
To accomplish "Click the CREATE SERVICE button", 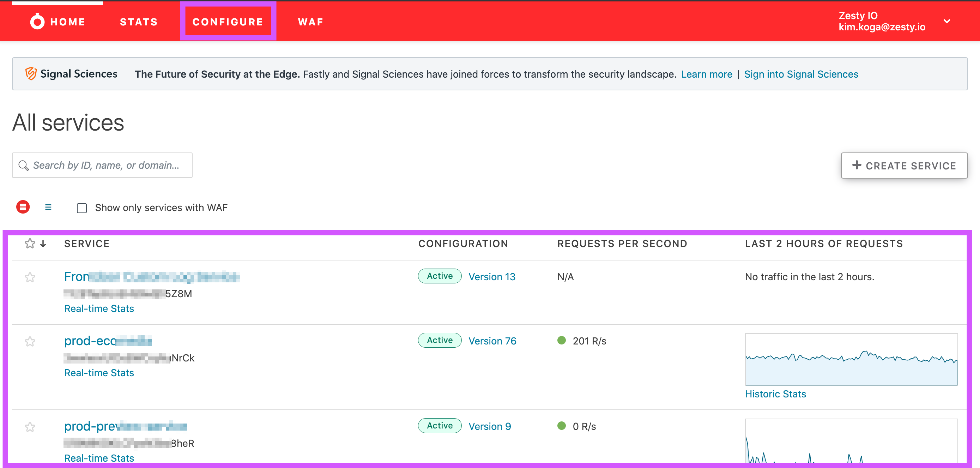I will click(x=904, y=166).
